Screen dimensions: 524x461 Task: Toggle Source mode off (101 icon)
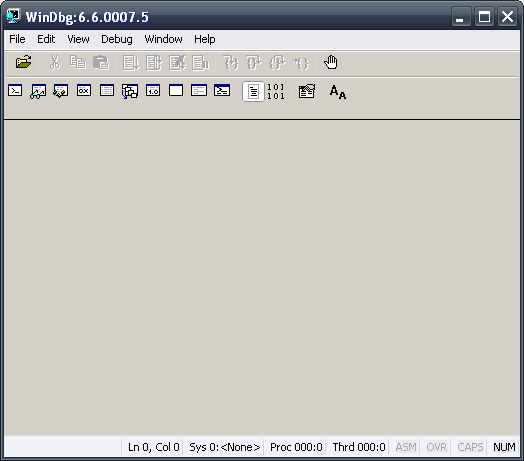[x=276, y=91]
